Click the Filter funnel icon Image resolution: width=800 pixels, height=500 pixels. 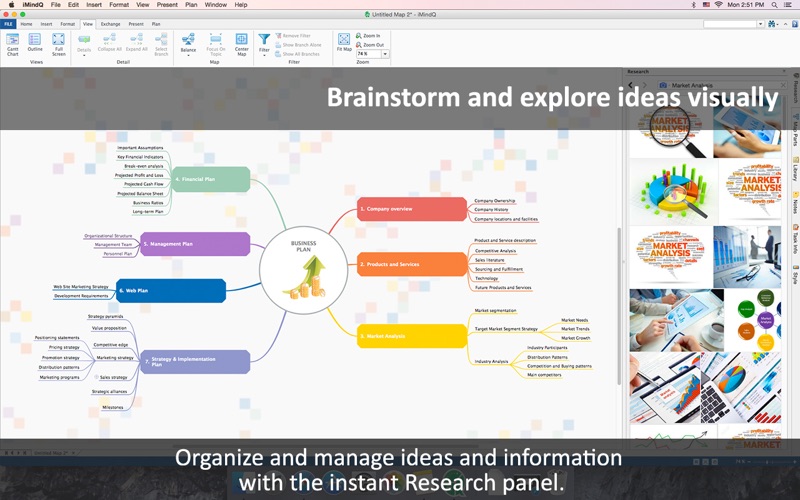point(264,40)
